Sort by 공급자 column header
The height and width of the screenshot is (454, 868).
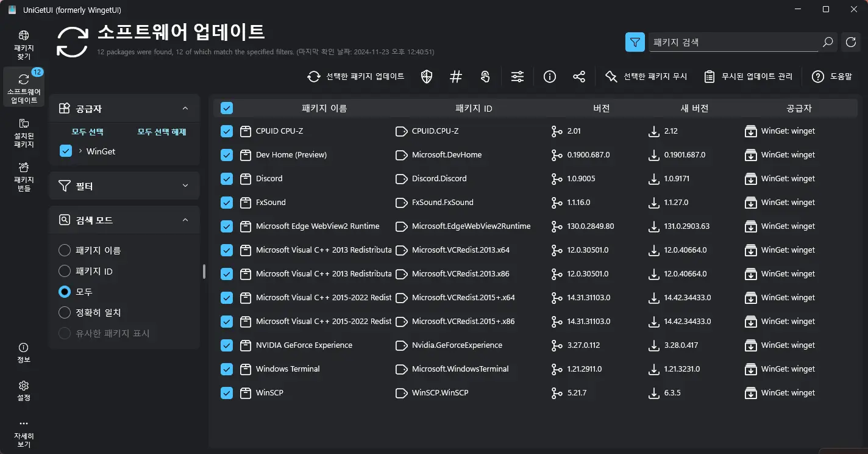pyautogui.click(x=799, y=109)
